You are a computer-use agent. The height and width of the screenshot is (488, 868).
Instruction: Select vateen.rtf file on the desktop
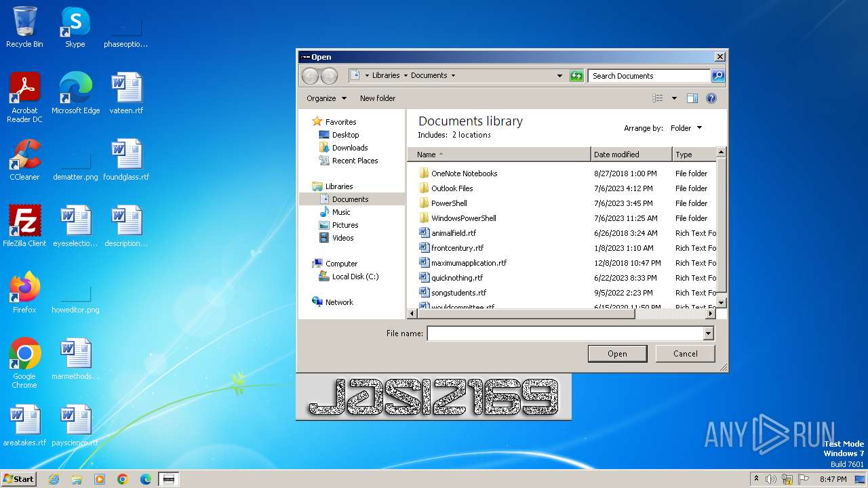coord(126,94)
